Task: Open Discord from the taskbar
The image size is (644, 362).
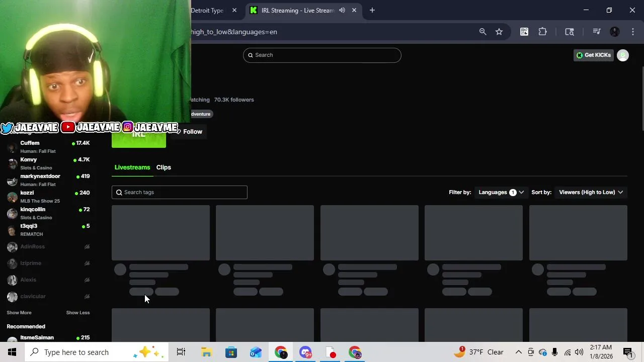Action: pyautogui.click(x=305, y=352)
